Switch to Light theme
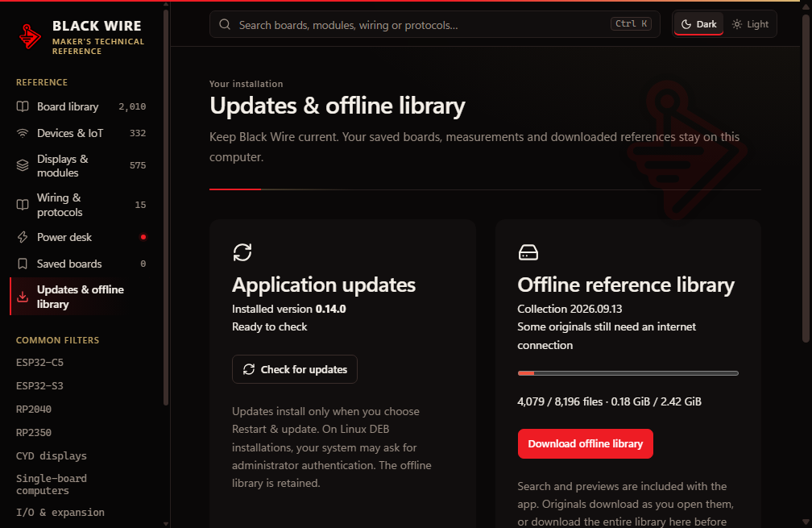This screenshot has height=528, width=812. click(750, 24)
